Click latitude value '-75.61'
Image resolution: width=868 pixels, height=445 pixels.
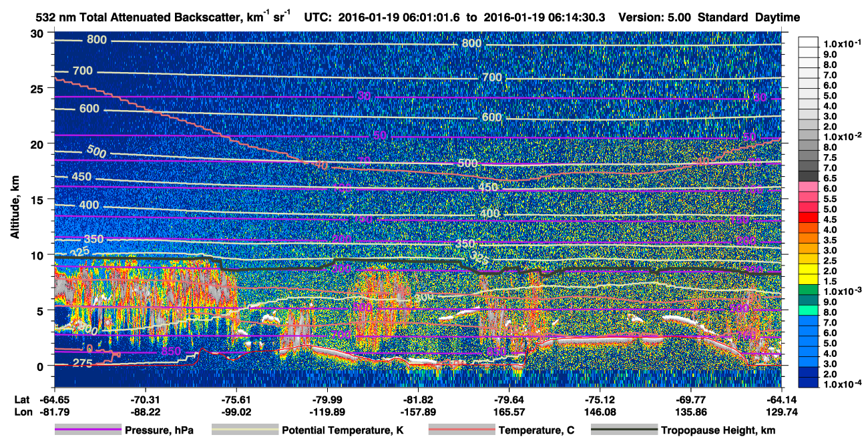[x=236, y=400]
